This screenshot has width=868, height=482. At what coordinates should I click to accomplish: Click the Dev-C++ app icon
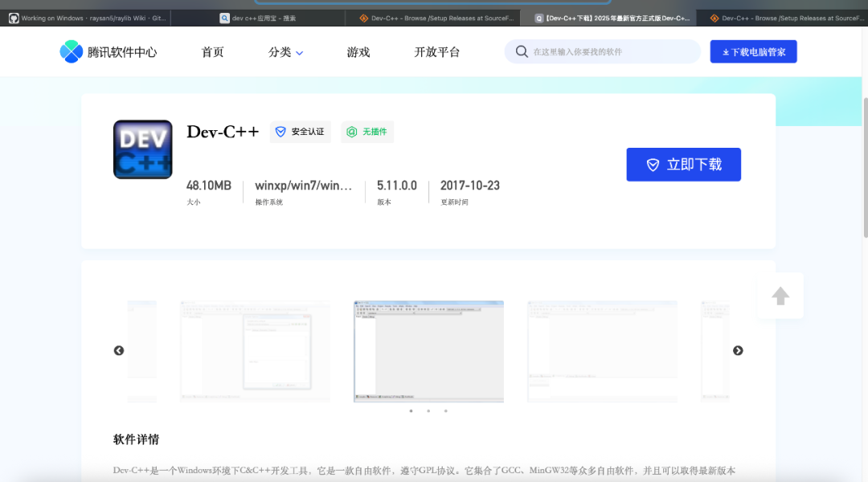pos(143,149)
